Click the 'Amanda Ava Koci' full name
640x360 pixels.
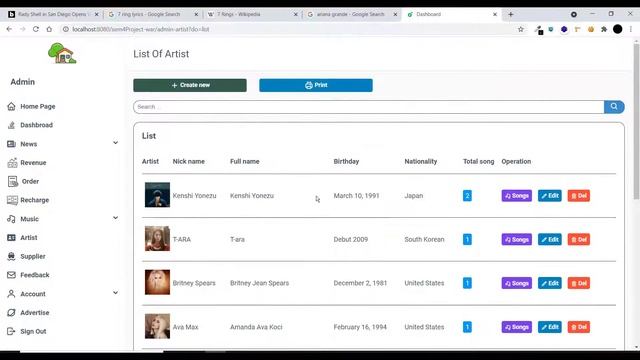(x=256, y=327)
